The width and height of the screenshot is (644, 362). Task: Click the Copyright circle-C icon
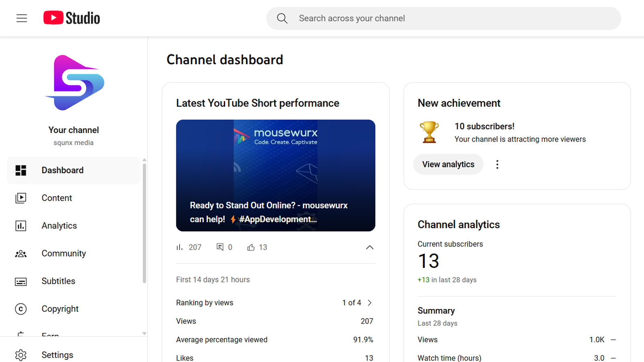[21, 309]
